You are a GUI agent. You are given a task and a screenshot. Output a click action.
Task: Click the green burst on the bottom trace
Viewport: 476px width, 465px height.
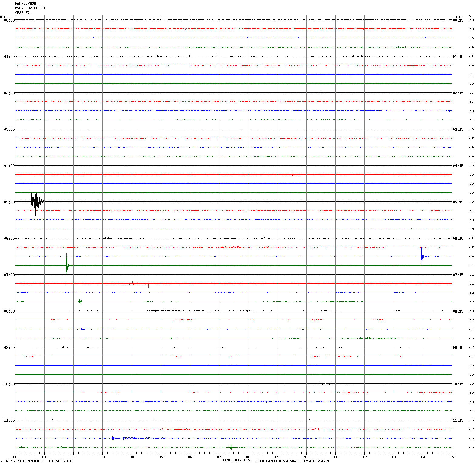[230, 447]
